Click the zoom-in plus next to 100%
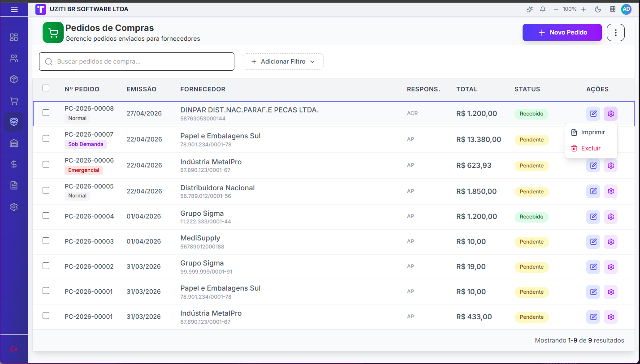The width and height of the screenshot is (640, 364). [x=584, y=9]
